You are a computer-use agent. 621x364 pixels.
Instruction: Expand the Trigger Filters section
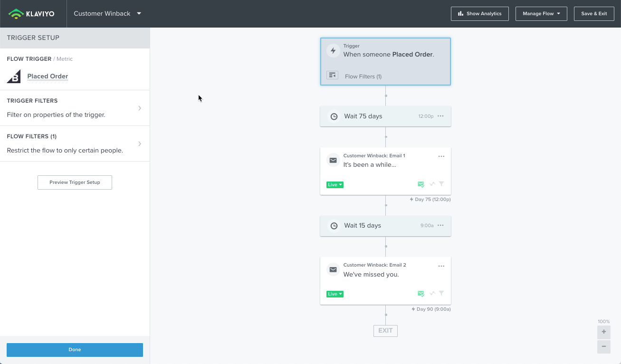pyautogui.click(x=75, y=108)
